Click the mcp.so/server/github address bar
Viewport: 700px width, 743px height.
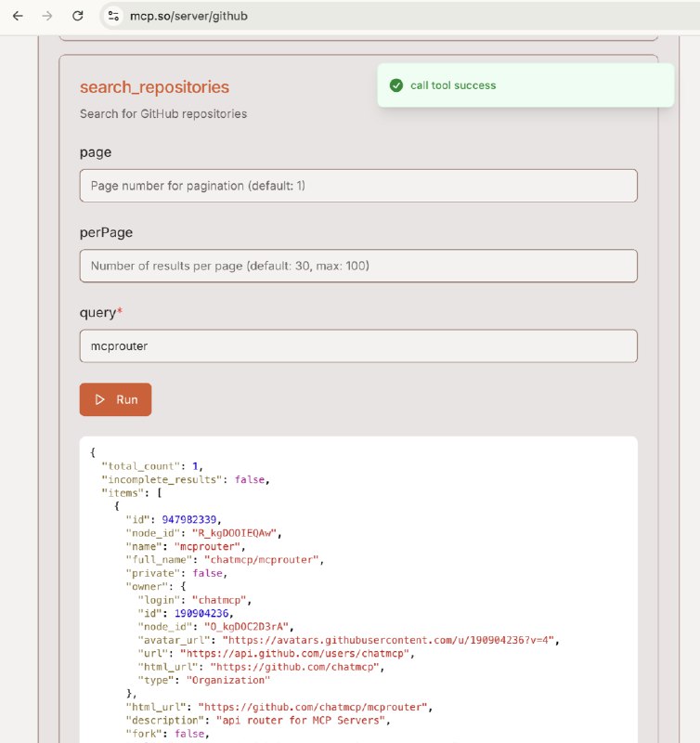click(x=188, y=16)
